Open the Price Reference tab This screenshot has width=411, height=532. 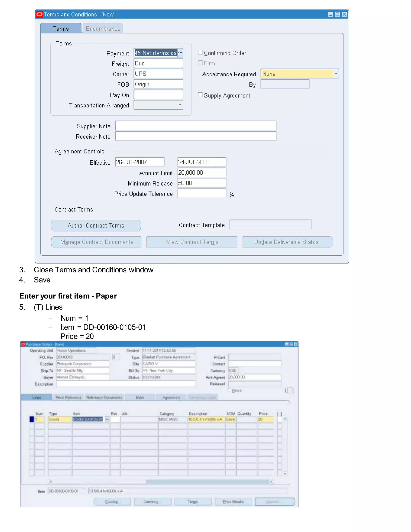point(68,397)
